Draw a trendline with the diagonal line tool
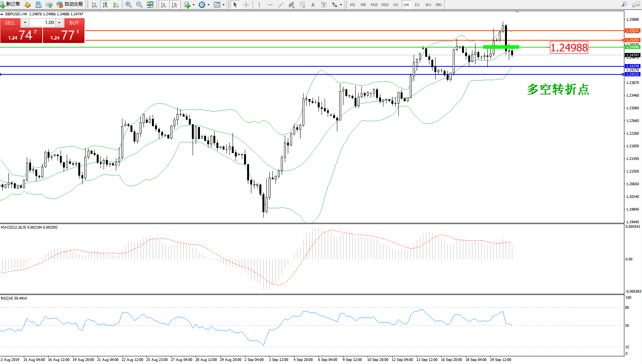 [x=281, y=5]
